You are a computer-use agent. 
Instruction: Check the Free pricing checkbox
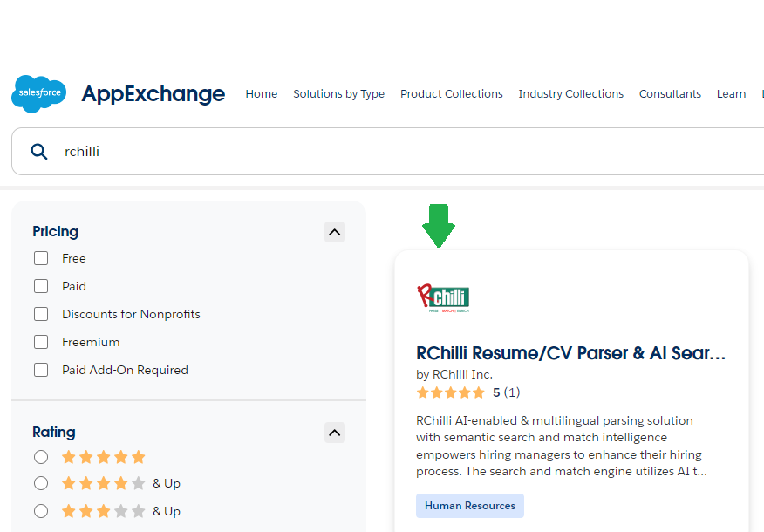click(x=41, y=258)
